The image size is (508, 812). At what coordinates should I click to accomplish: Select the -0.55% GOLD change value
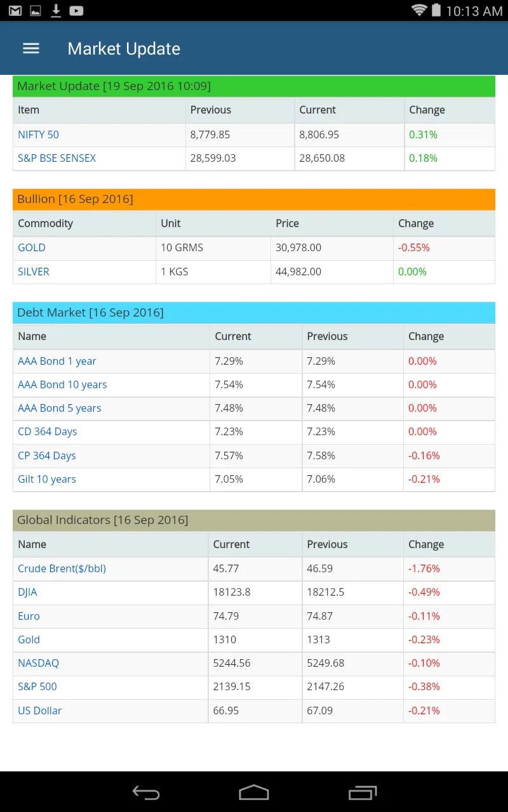[414, 247]
